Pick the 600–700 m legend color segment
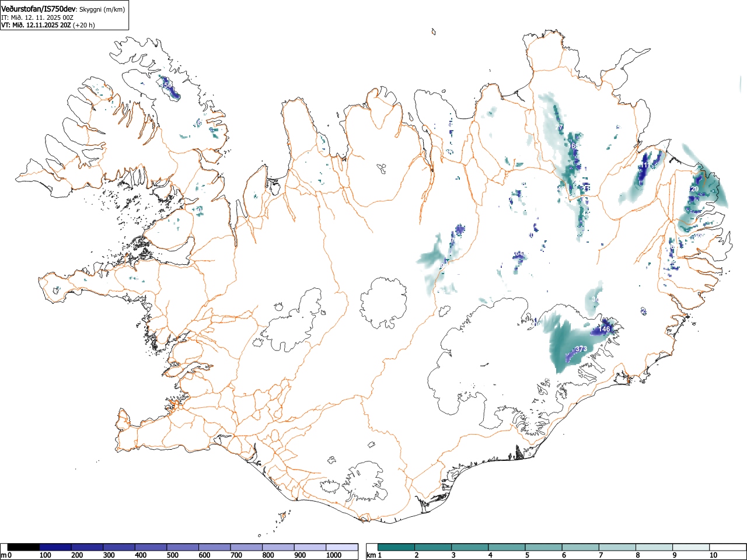Screen dimensions: 747x560 tap(215, 547)
